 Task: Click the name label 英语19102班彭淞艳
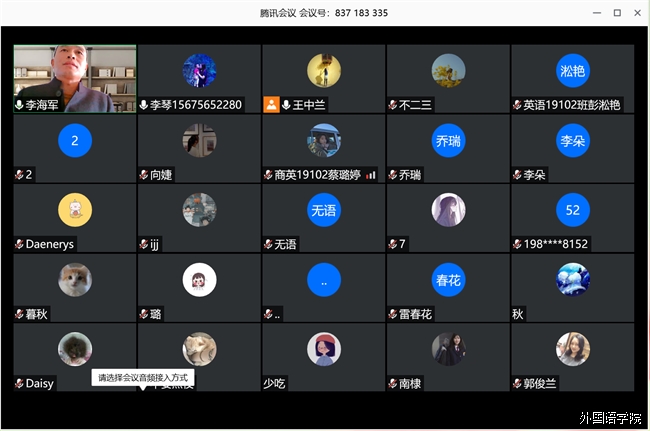(x=572, y=105)
